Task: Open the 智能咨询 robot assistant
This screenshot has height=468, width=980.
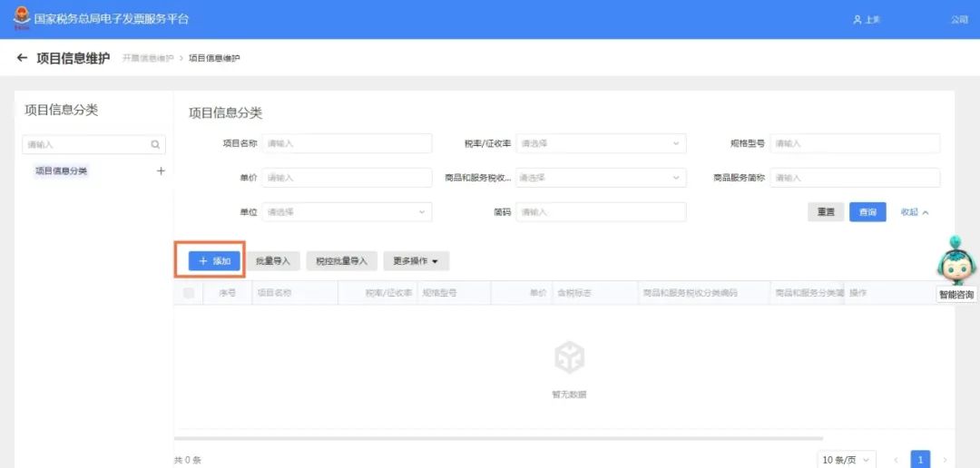Action: click(x=956, y=262)
